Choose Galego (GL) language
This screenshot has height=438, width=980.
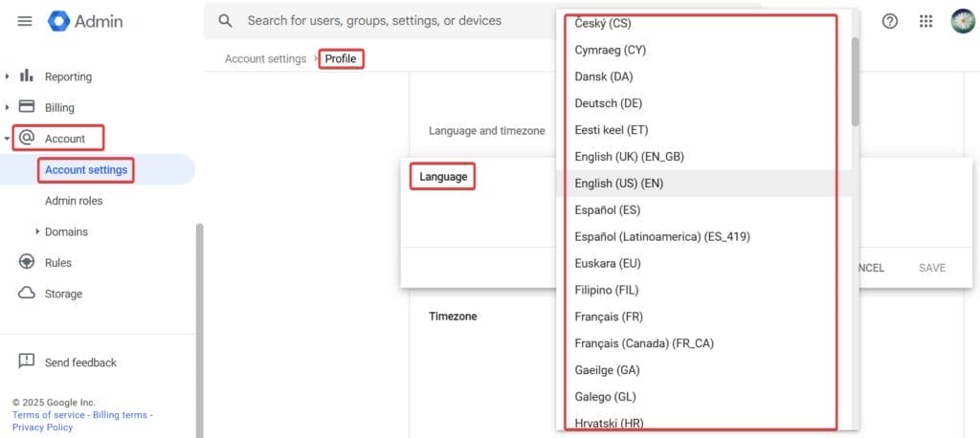[703, 396]
